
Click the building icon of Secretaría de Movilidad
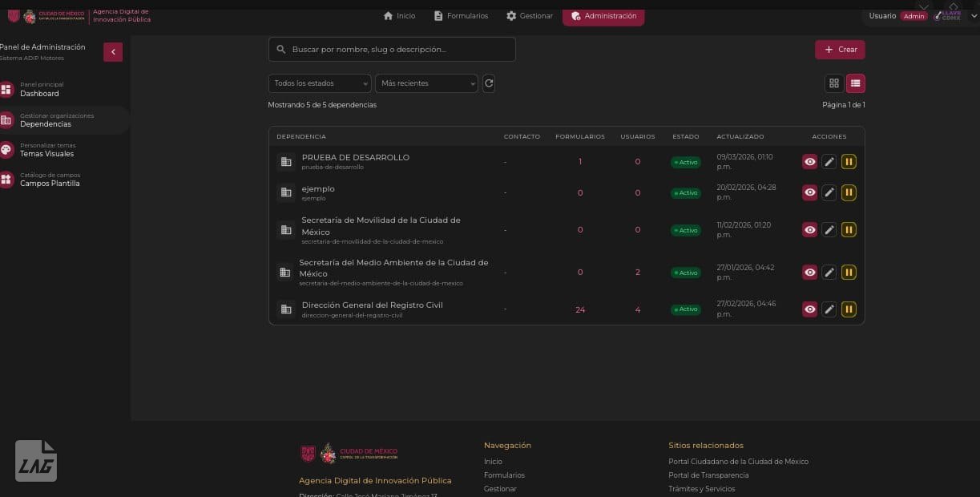[285, 230]
